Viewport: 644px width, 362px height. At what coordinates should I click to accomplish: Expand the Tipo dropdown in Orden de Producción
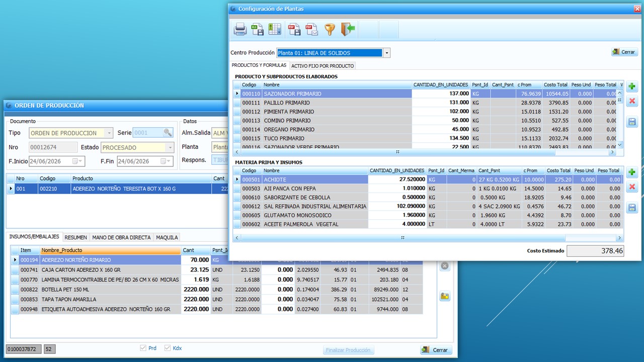click(109, 133)
